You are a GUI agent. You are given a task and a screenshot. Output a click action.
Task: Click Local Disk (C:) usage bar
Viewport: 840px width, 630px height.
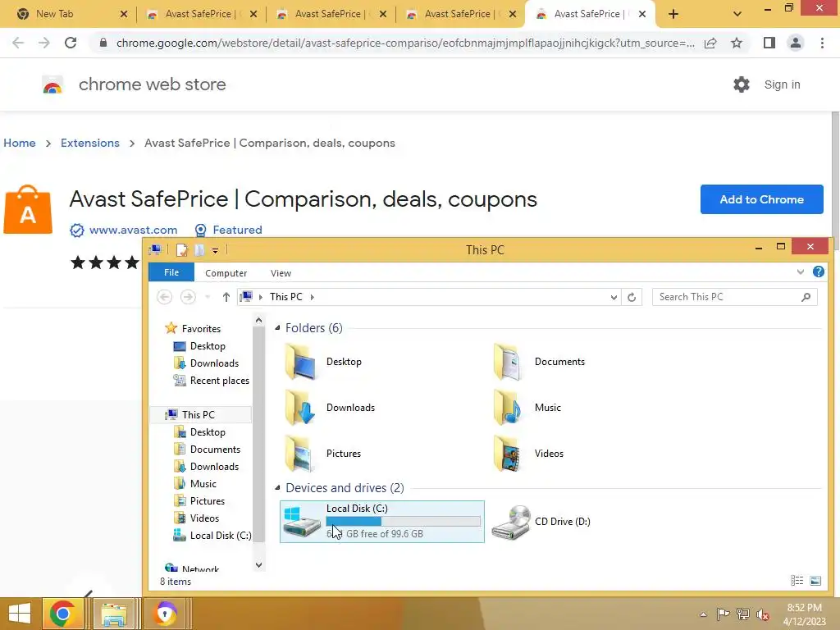coord(403,521)
